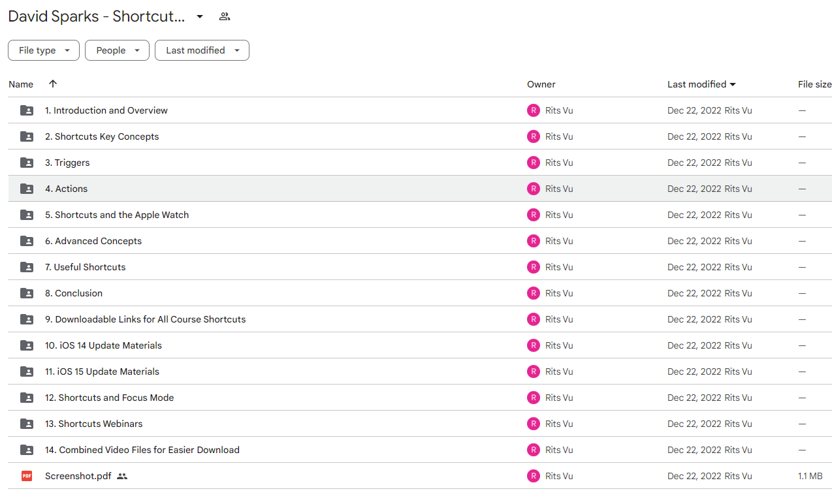Click folder icon for Downloadable Links row

tap(27, 319)
